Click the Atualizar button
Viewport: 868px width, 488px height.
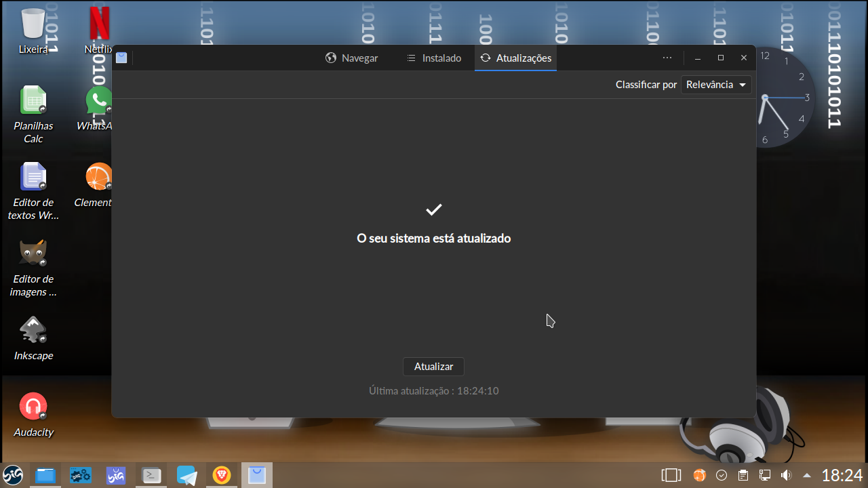433,367
